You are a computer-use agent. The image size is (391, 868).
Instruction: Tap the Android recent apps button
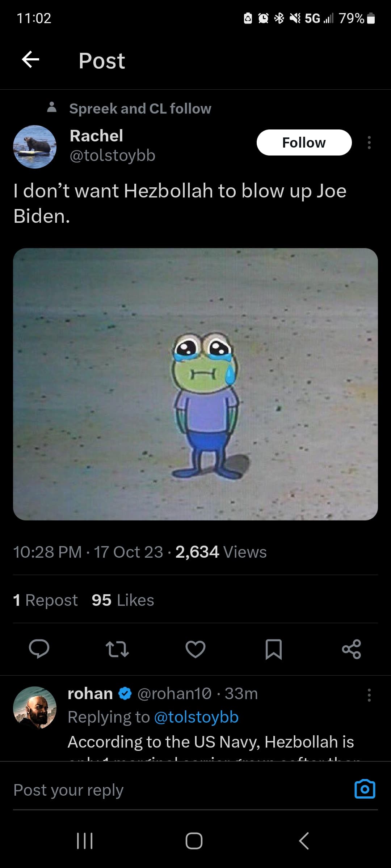point(85,841)
